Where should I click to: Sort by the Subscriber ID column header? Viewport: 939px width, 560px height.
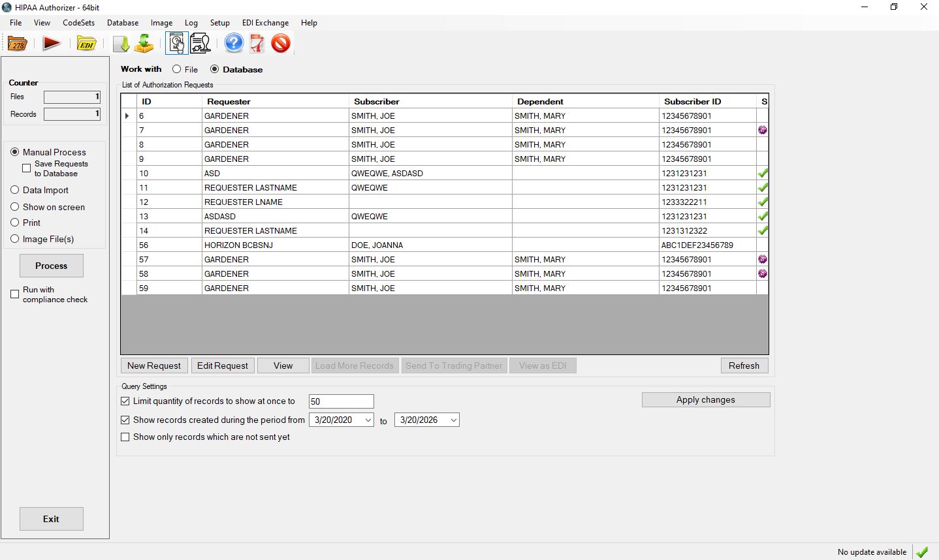click(x=708, y=101)
